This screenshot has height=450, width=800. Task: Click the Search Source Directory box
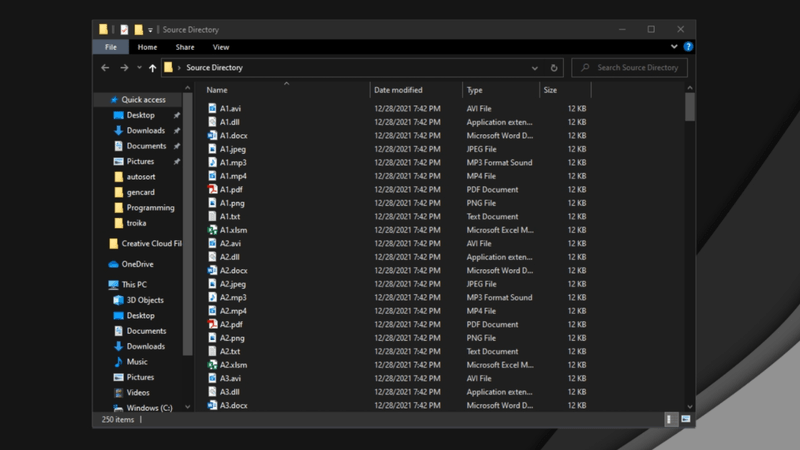[x=629, y=67]
